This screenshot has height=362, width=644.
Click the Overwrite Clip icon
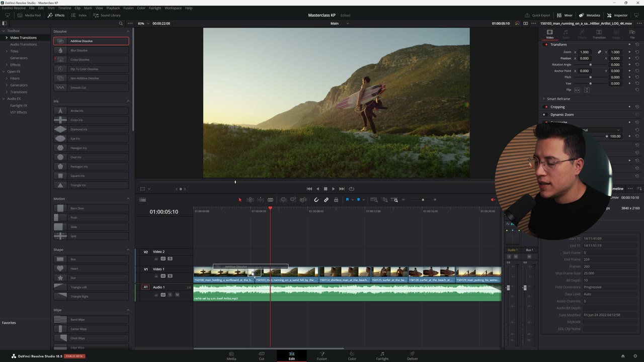[293, 200]
